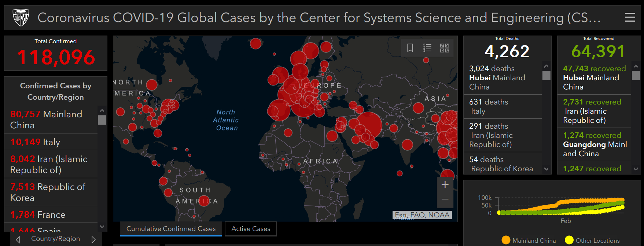Click the North Atlantic Ocean map label

(x=226, y=120)
